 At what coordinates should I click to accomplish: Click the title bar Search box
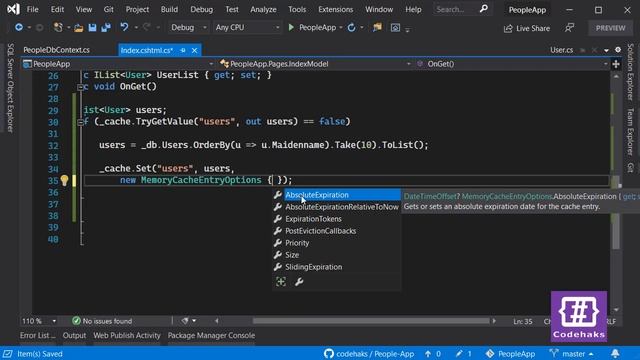461,9
